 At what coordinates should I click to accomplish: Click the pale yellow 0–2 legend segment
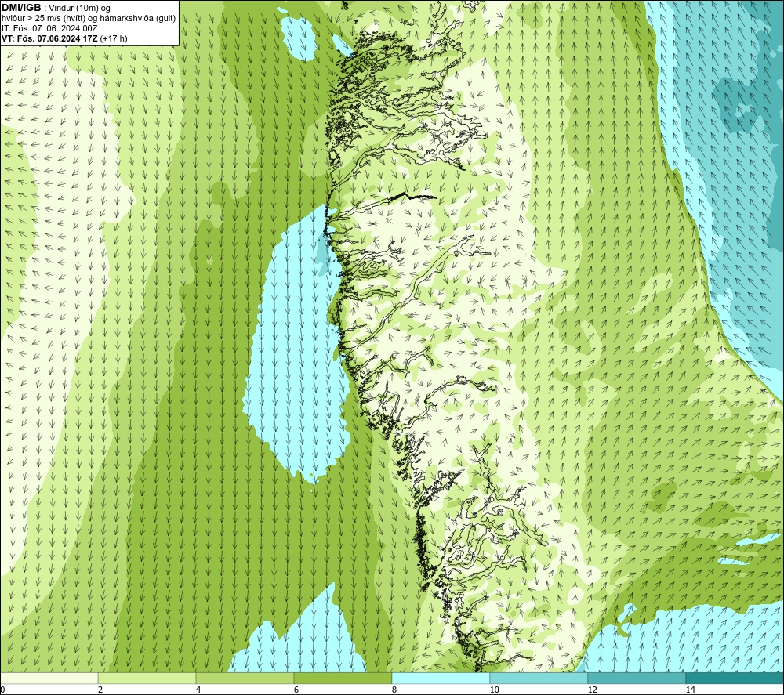click(49, 679)
